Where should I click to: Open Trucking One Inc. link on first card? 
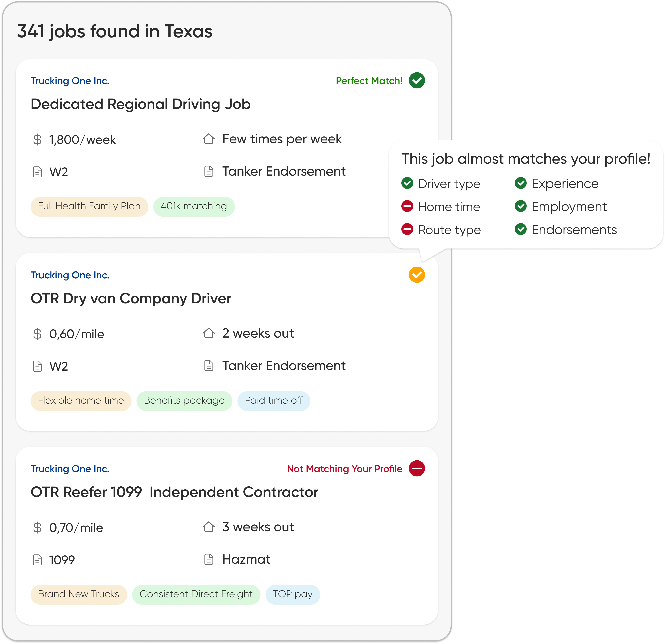(70, 81)
